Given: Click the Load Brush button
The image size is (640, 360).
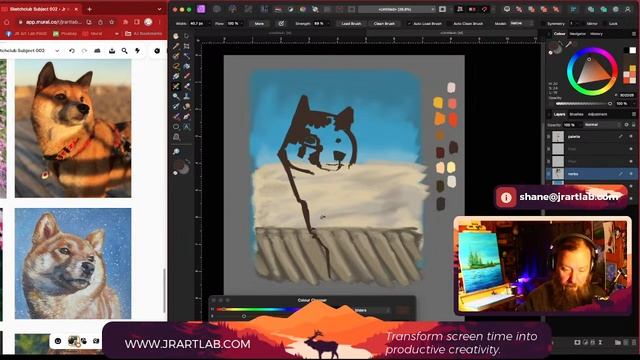Looking at the screenshot, I should [351, 24].
